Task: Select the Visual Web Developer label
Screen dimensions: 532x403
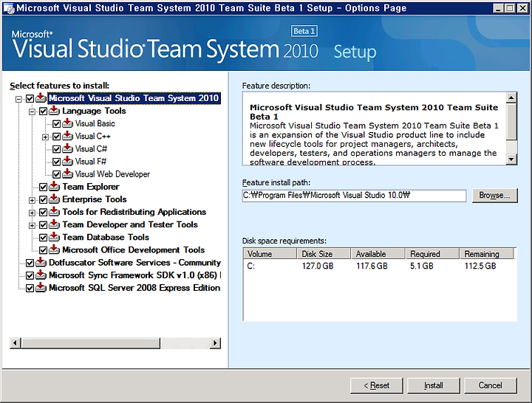Action: [112, 174]
